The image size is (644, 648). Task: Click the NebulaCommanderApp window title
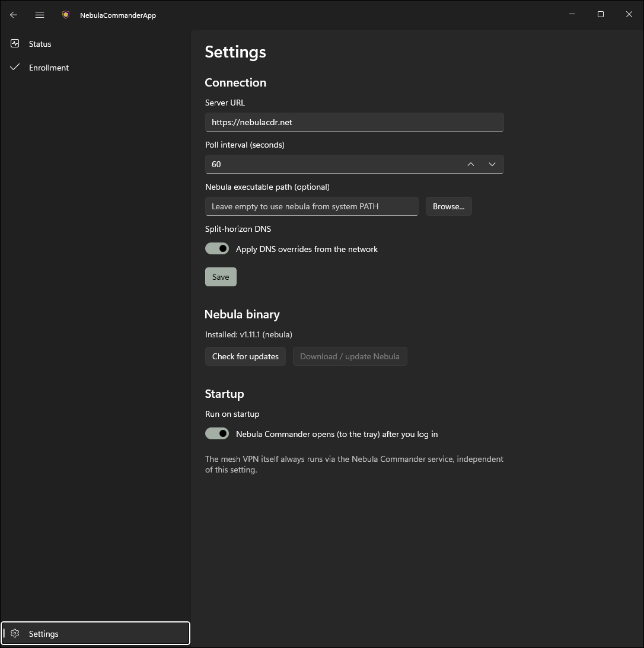118,15
